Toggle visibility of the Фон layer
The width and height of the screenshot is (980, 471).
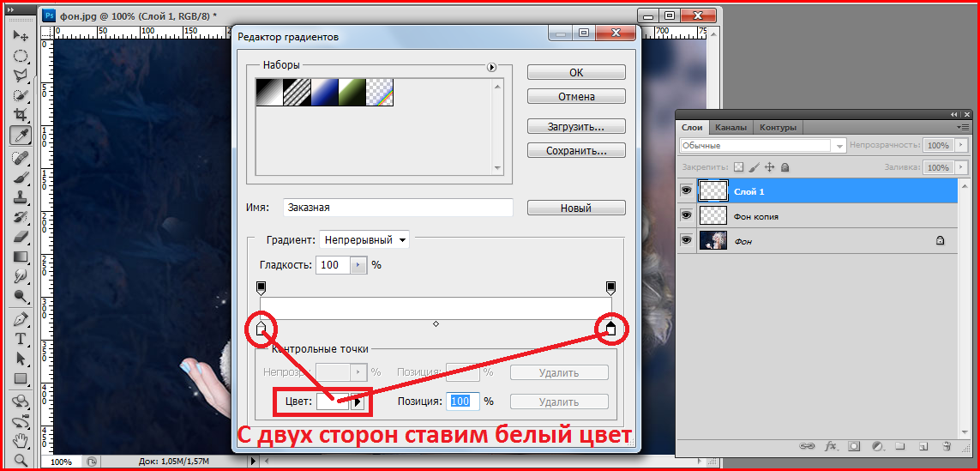click(x=686, y=240)
